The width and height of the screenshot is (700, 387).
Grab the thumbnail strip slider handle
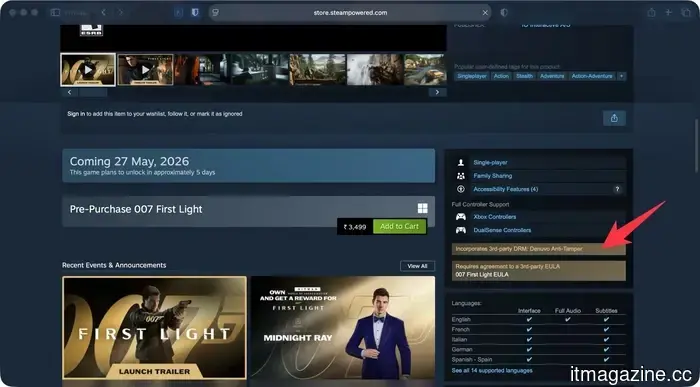click(92, 92)
